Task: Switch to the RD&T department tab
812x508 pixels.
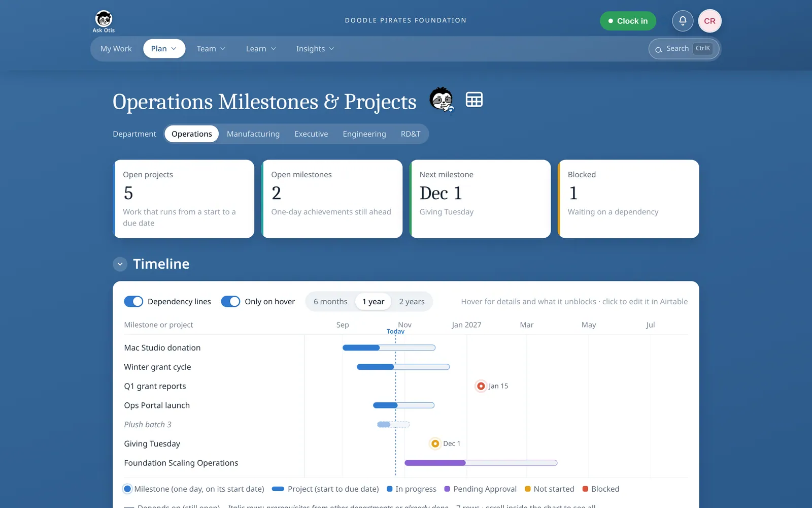Action: click(x=411, y=134)
